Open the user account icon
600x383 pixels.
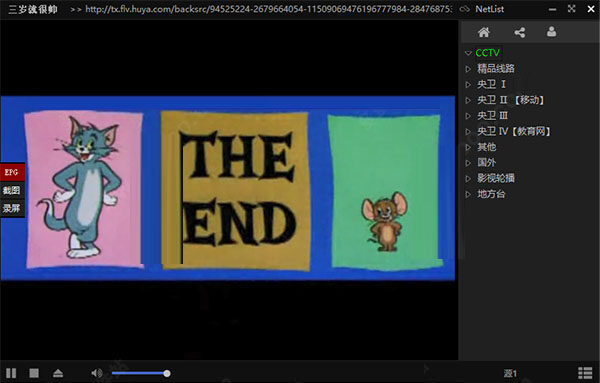(551, 32)
